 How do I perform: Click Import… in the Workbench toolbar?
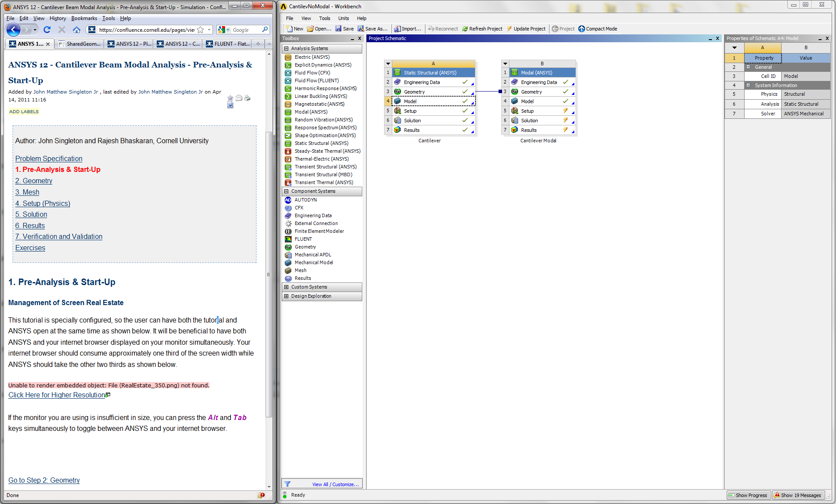[408, 29]
